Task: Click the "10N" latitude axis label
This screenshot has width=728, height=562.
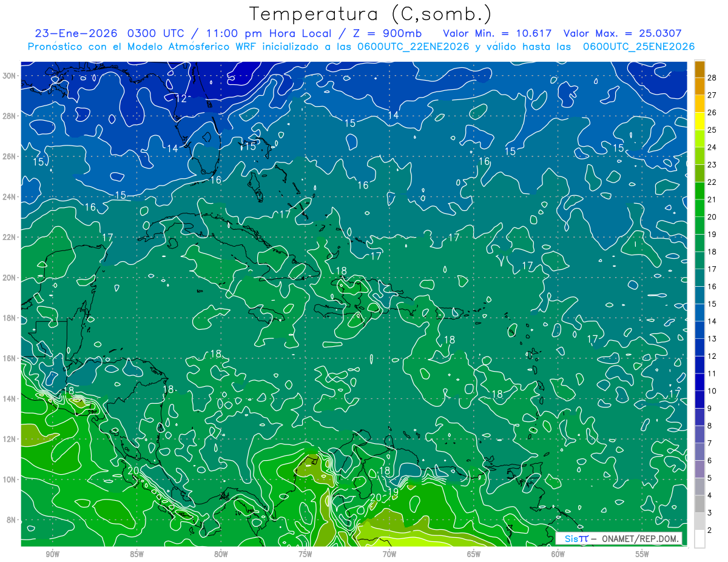Action: (x=10, y=480)
